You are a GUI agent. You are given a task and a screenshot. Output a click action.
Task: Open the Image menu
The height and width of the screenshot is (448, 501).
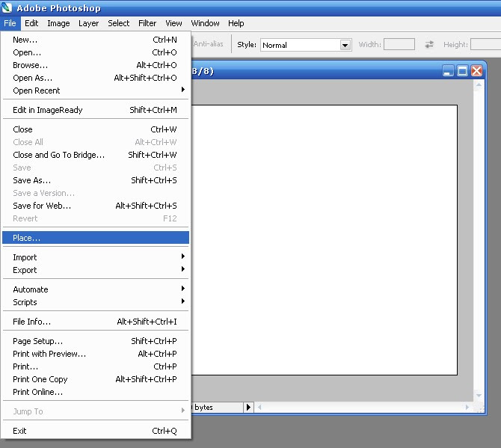coord(58,23)
